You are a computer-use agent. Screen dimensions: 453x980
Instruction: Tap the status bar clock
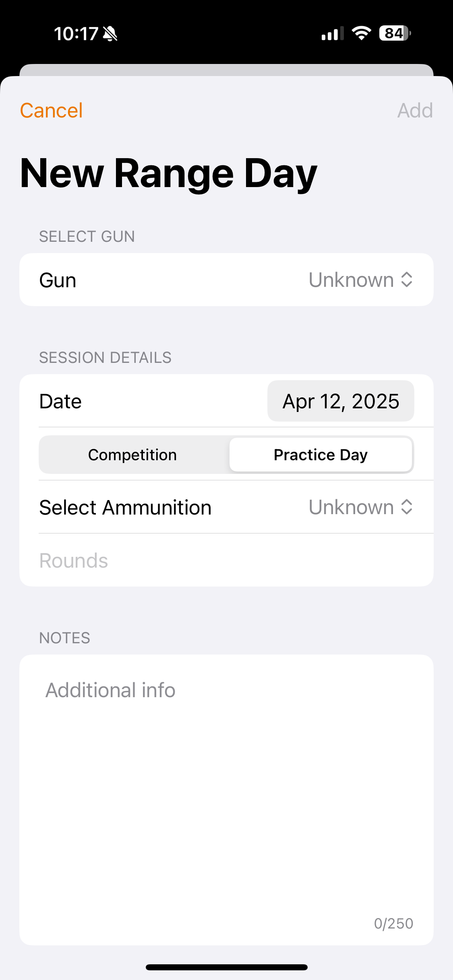76,34
